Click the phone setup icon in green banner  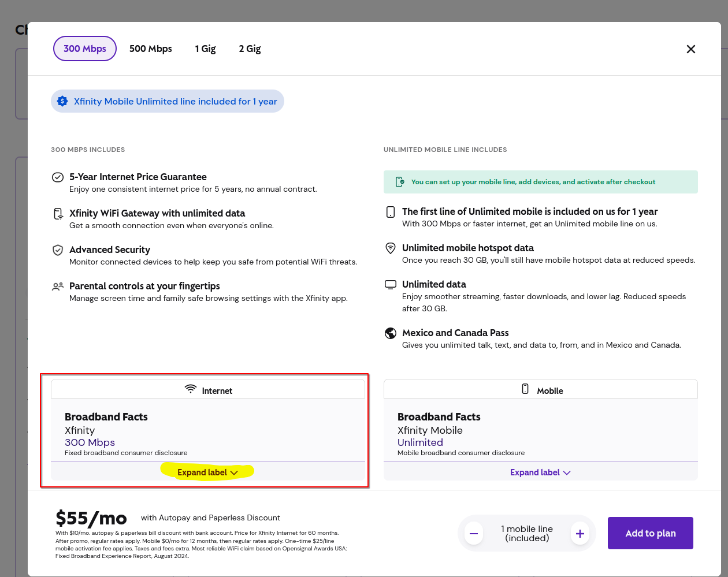400,182
